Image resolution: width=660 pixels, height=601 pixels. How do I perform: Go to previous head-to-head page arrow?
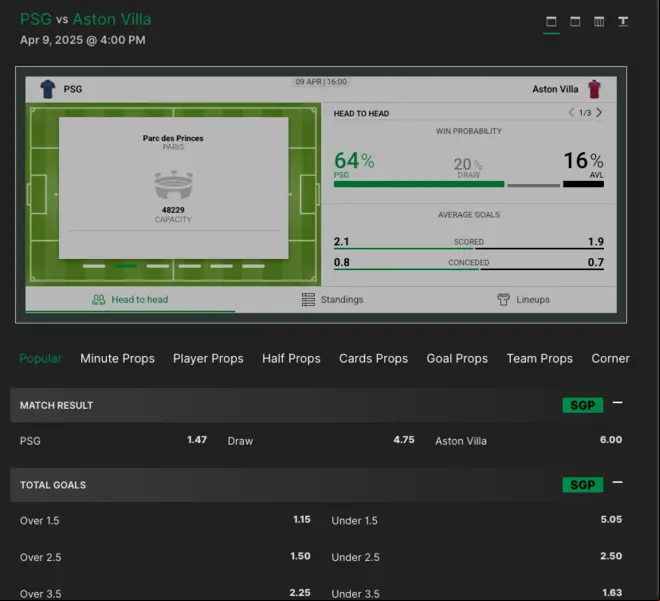[x=571, y=112]
